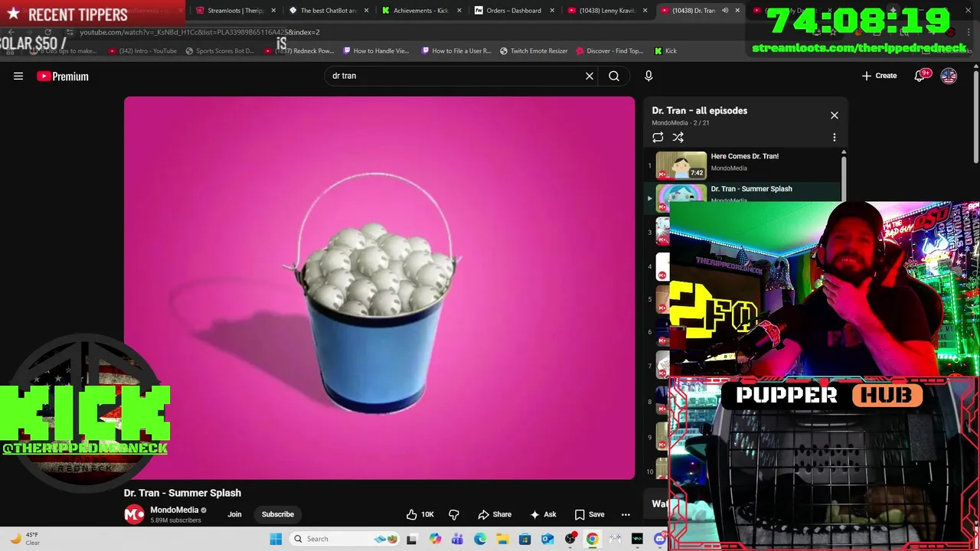Start voice search with the microphone
Viewport: 980px width, 551px height.
(648, 76)
